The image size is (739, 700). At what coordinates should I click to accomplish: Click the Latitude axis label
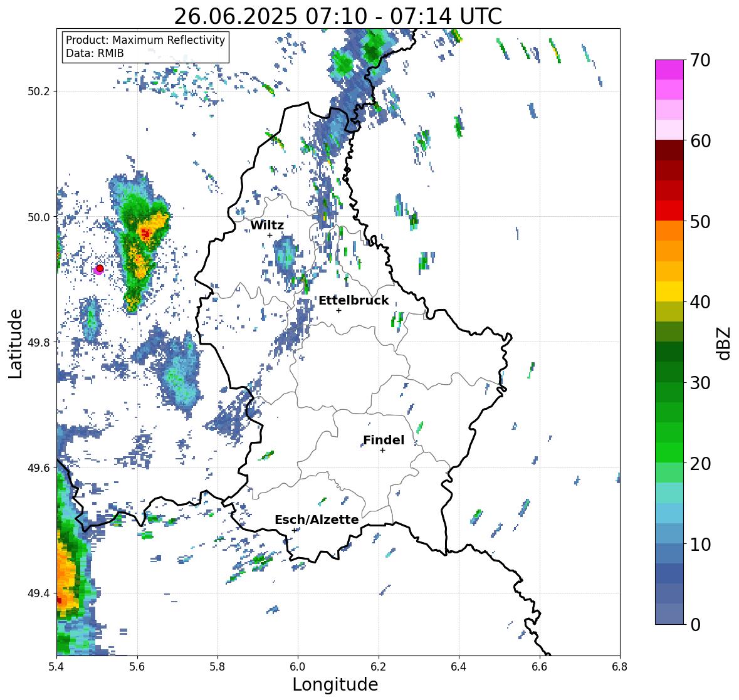coord(16,343)
